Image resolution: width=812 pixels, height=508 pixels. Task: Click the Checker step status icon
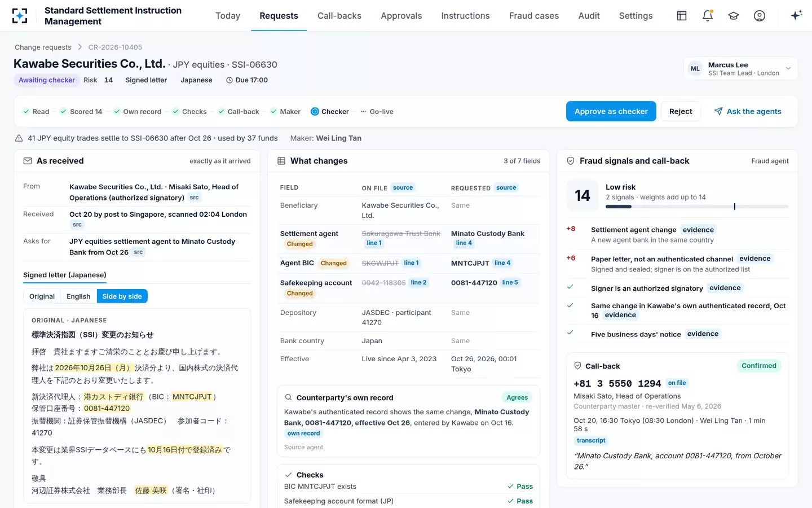point(315,112)
